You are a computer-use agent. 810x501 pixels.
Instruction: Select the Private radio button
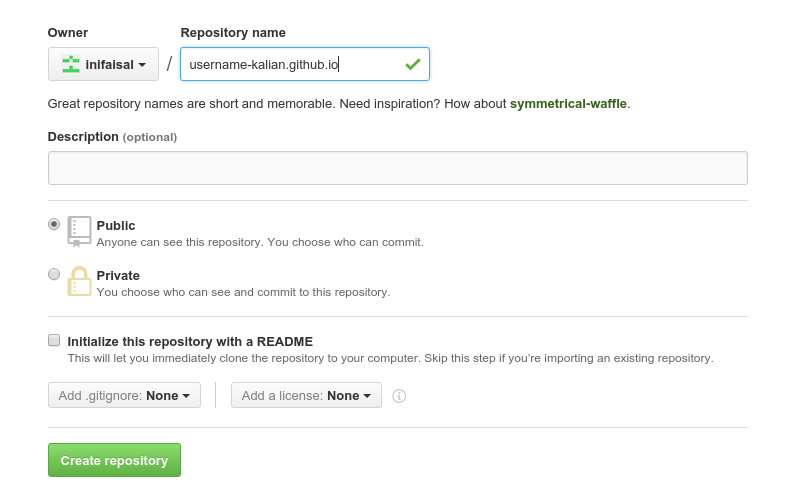pos(54,274)
